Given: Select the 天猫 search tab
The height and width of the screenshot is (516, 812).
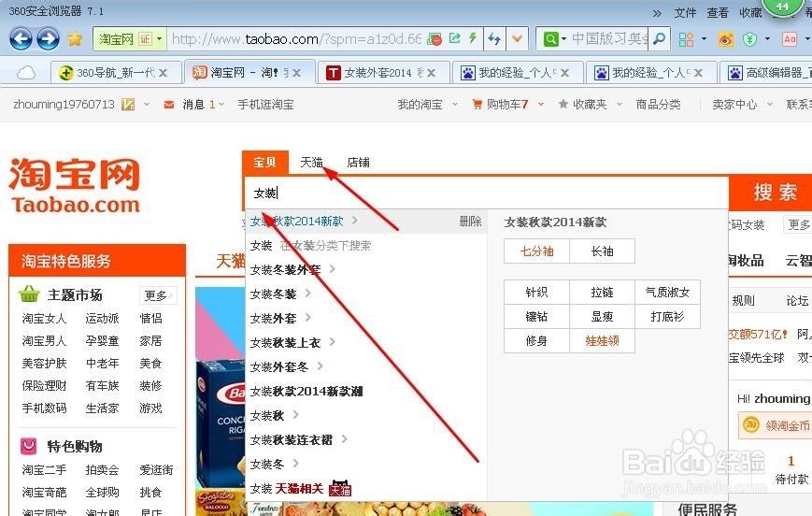Looking at the screenshot, I should [x=312, y=163].
